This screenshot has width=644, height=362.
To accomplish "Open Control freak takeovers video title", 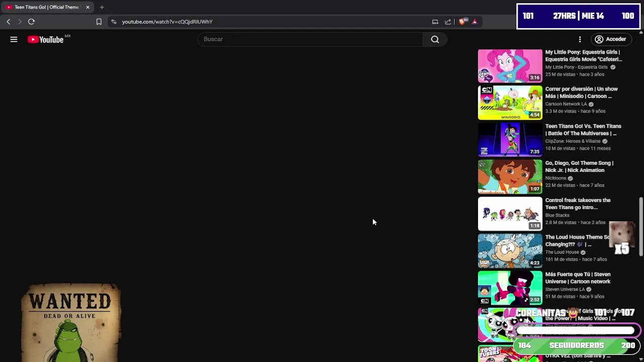I will coord(578,204).
